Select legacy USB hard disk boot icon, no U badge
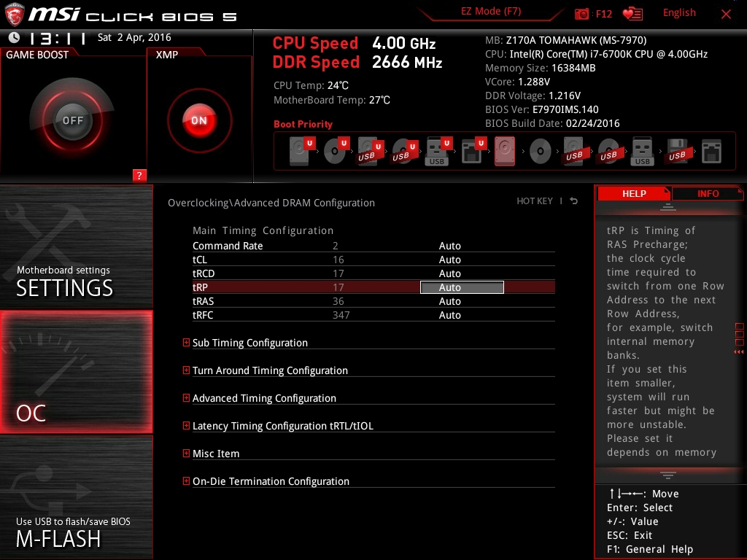The width and height of the screenshot is (747, 560). pyautogui.click(x=574, y=152)
